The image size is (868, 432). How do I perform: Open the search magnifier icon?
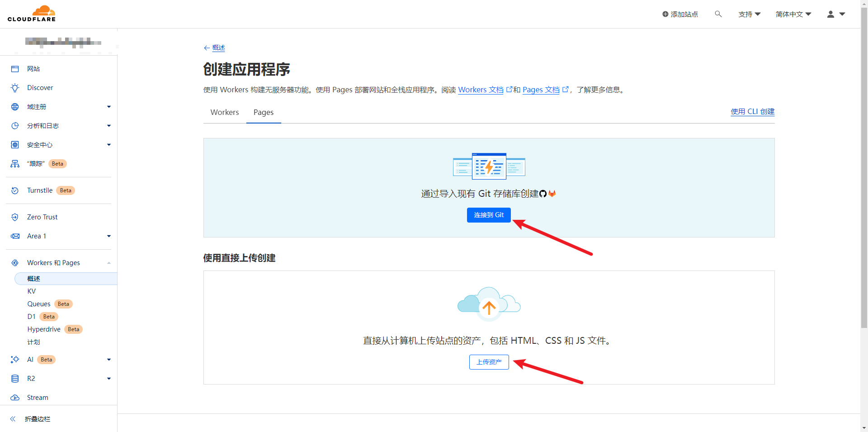tap(718, 14)
